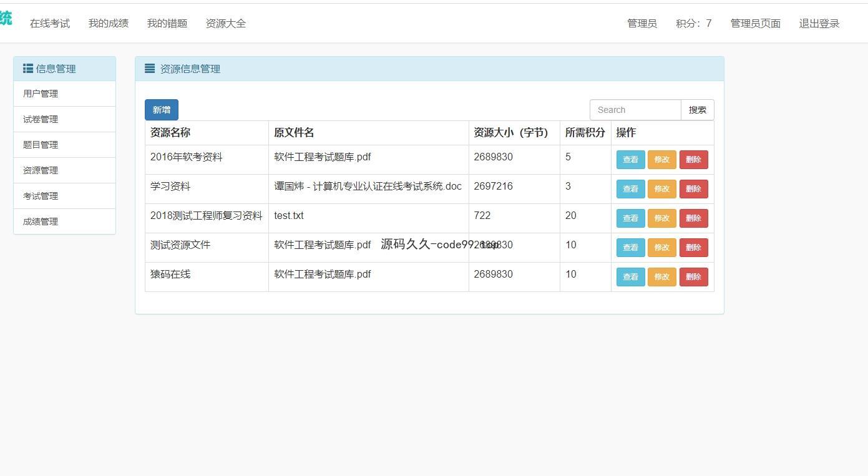This screenshot has width=868, height=476.
Task: Open 用户管理 in the sidebar
Action: [x=41, y=94]
